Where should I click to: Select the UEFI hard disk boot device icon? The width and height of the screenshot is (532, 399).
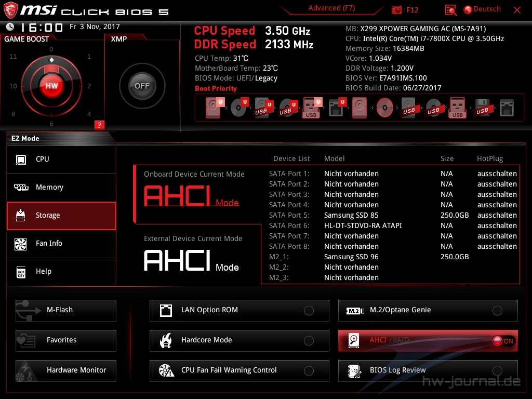[215, 108]
